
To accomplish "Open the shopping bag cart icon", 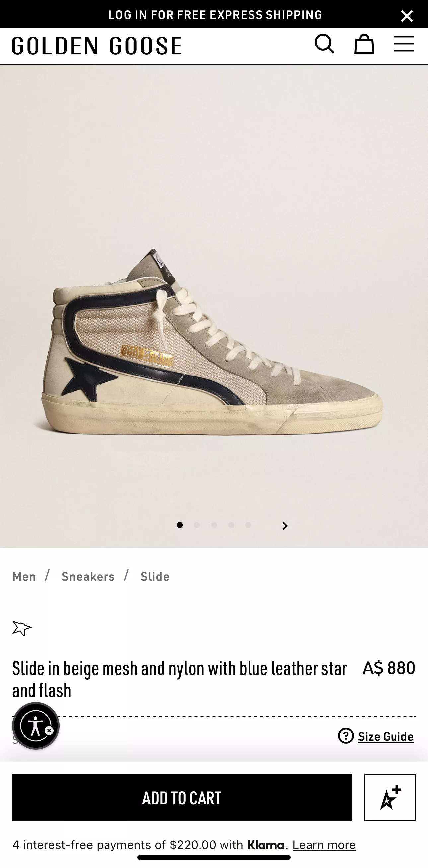I will [364, 44].
